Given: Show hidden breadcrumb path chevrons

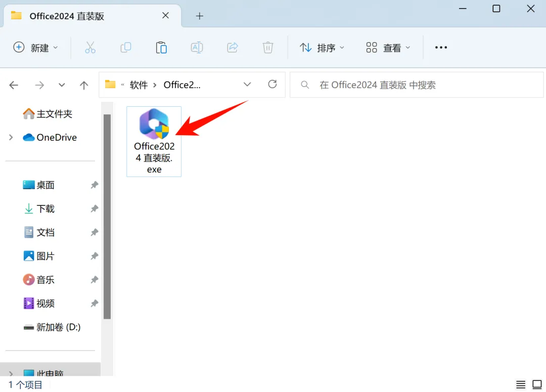Looking at the screenshot, I should point(122,84).
